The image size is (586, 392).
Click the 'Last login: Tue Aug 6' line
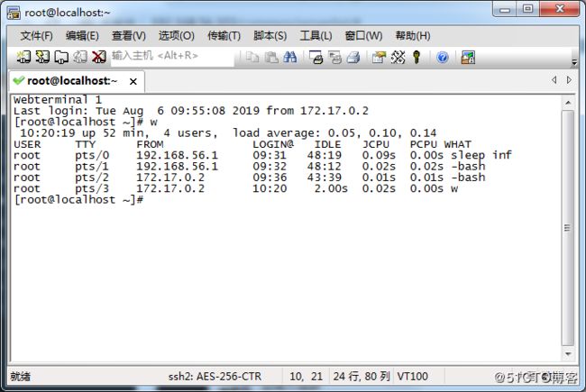191,111
